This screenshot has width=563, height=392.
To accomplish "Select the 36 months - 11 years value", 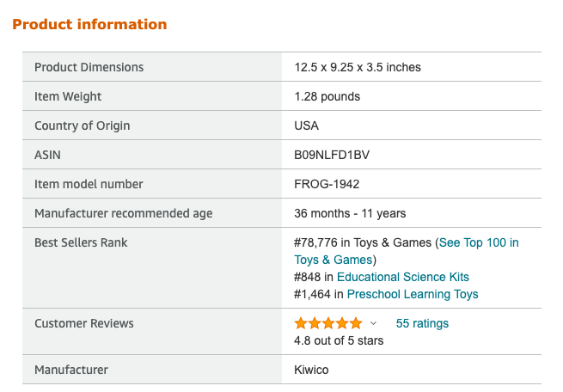I will 350,213.
